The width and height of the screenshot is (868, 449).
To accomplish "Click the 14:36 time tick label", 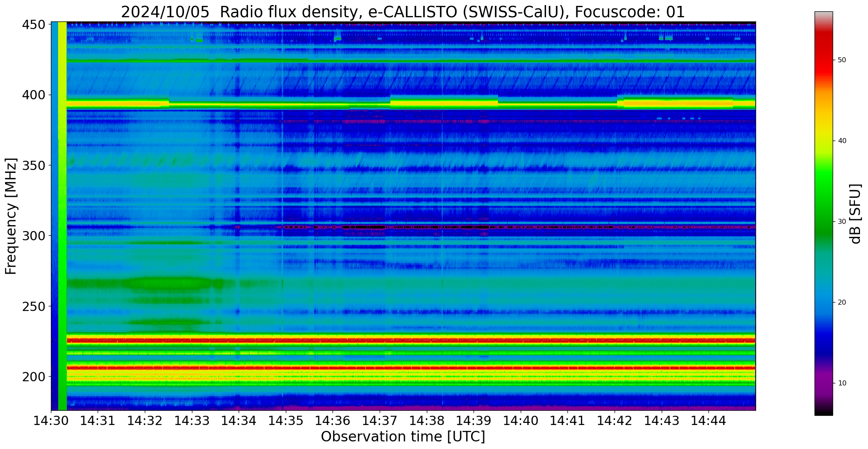I will tap(333, 420).
